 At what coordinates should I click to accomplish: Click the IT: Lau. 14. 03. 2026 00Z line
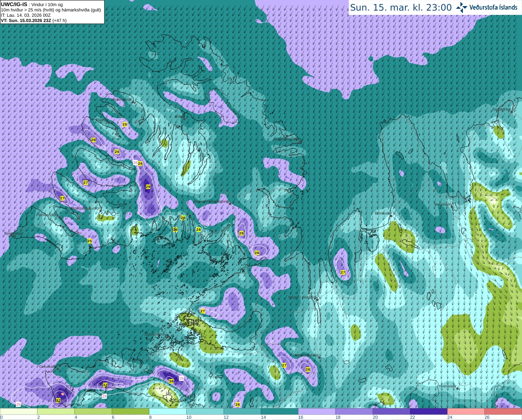pyautogui.click(x=26, y=15)
